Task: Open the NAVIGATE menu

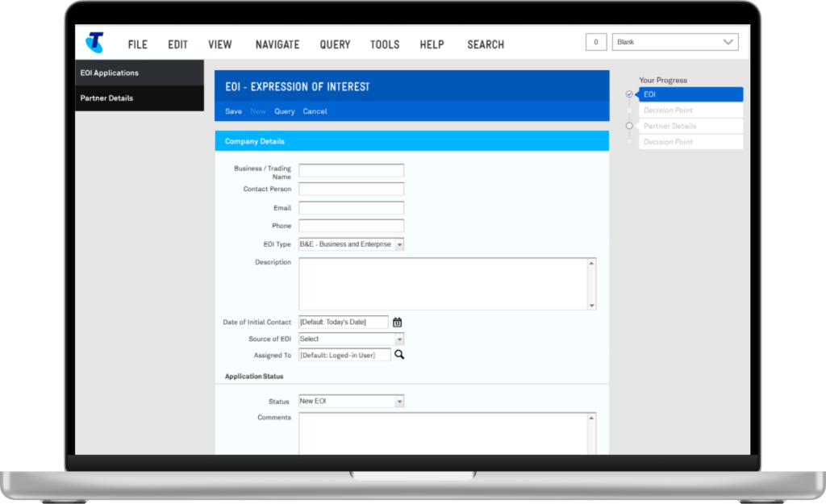Action: coord(277,44)
